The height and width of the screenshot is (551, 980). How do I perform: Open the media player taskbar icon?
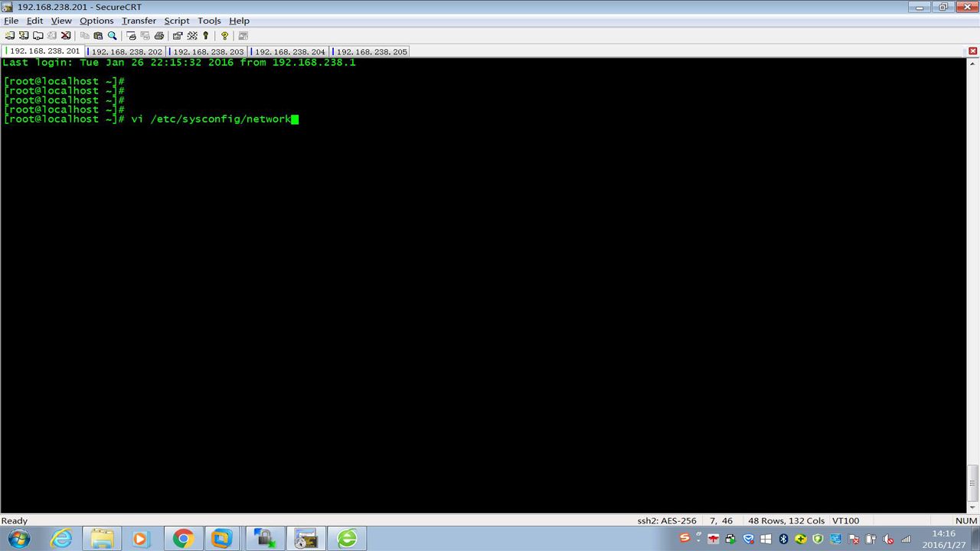[141, 539]
